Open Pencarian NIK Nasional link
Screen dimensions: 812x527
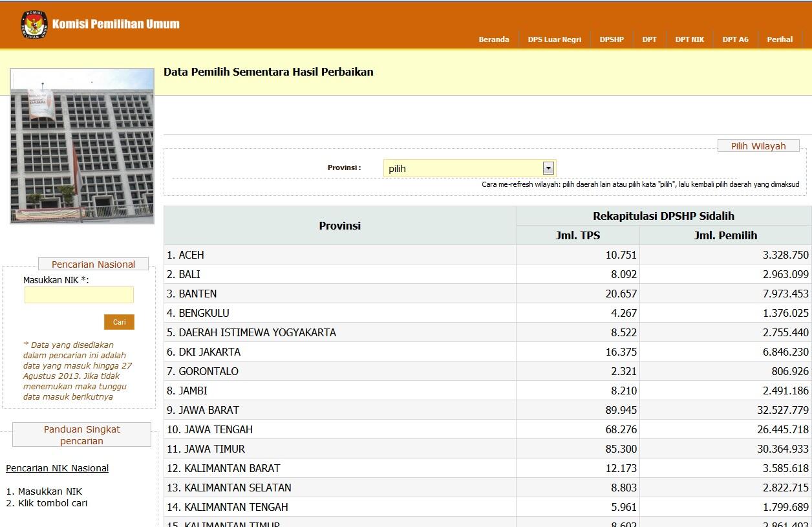click(57, 468)
